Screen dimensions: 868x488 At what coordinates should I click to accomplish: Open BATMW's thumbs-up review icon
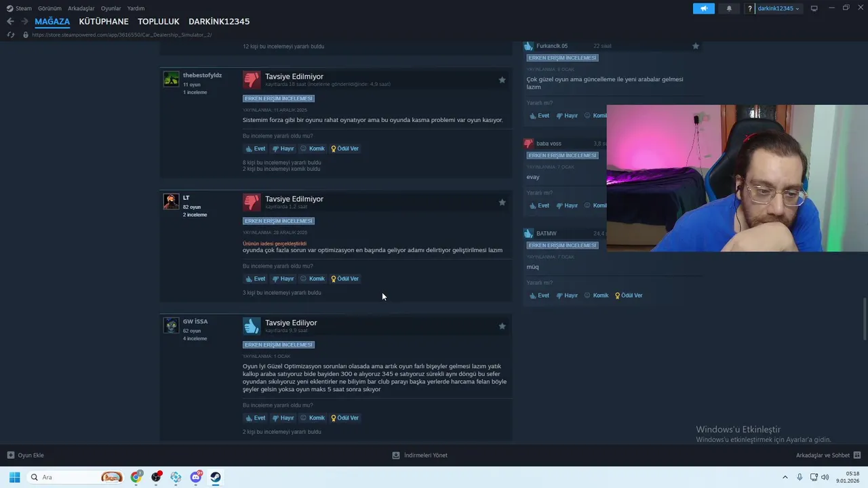click(528, 233)
